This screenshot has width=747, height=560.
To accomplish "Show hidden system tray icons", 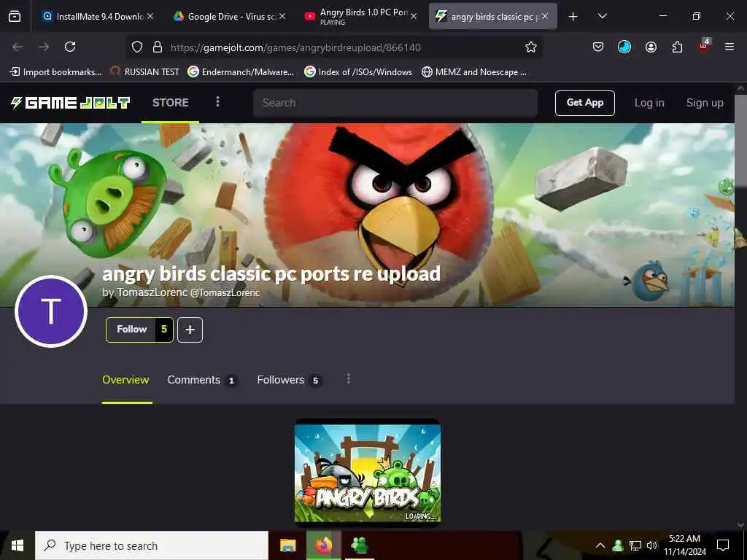I will point(600,545).
